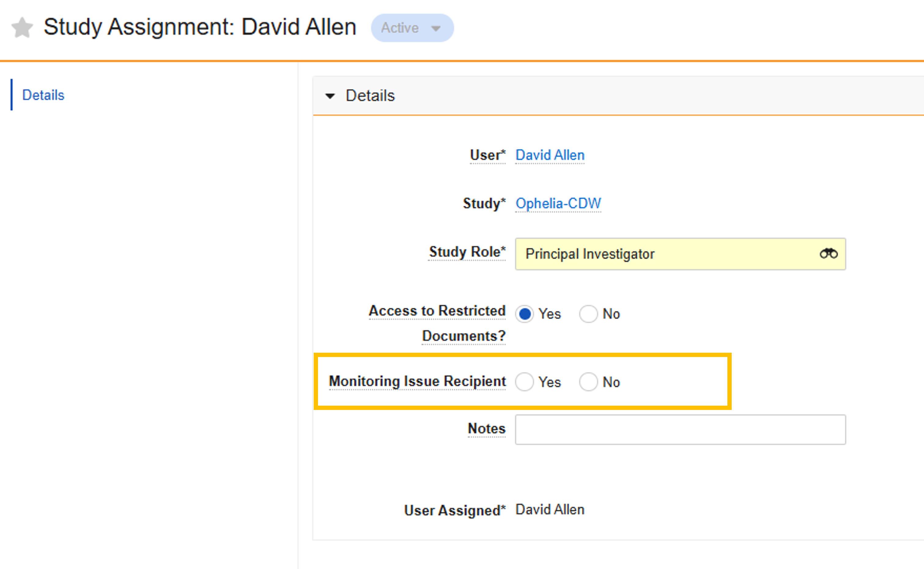Viewport: 924px width, 569px height.
Task: Click into the Notes text field
Action: click(x=680, y=430)
